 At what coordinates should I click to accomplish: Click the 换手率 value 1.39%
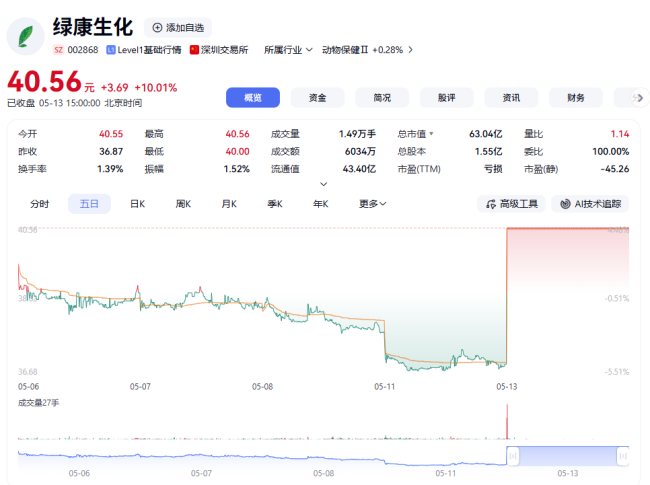tap(110, 169)
